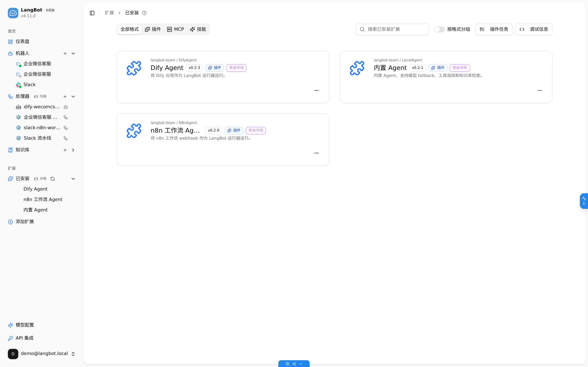Collapse the 机器人 section chevron
Image resolution: width=588 pixels, height=367 pixels.
[x=73, y=54]
